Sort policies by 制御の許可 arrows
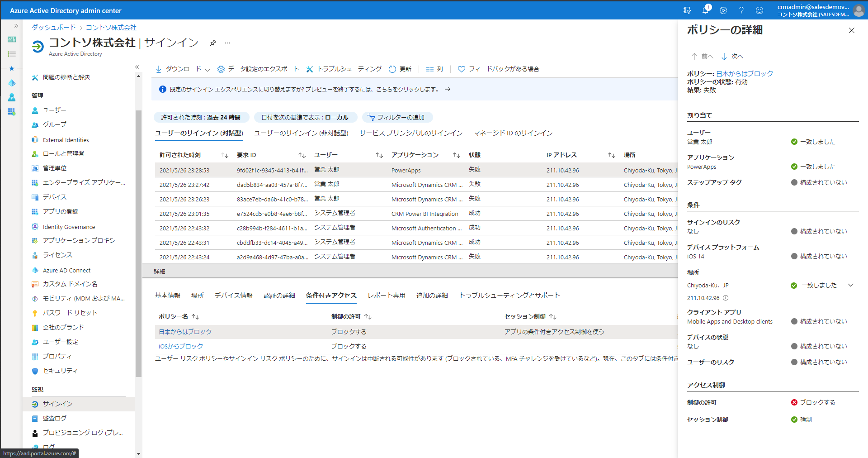This screenshot has width=868, height=458. pyautogui.click(x=368, y=317)
